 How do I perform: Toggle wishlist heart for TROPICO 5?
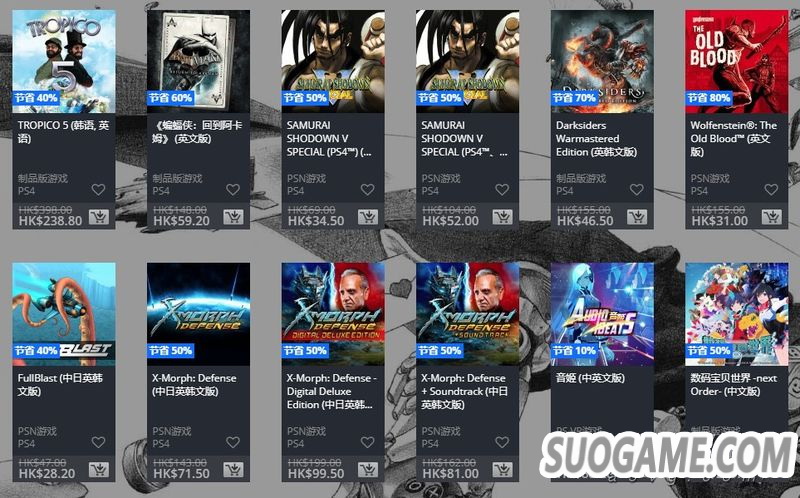pyautogui.click(x=98, y=189)
